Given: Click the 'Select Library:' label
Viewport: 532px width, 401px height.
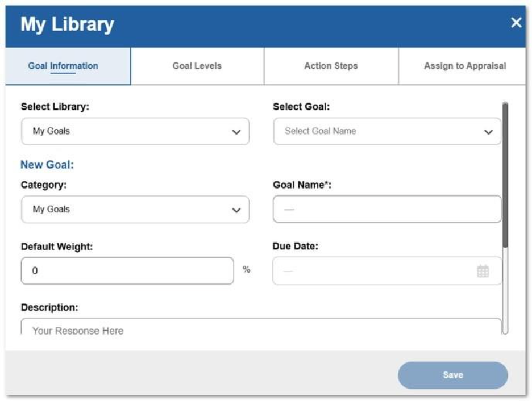Looking at the screenshot, I should [x=55, y=106].
